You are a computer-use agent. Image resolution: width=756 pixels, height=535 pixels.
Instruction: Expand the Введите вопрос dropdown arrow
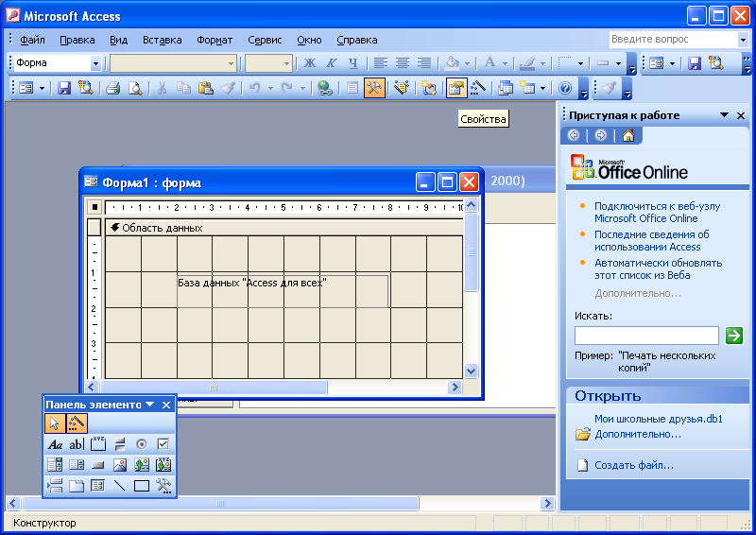(742, 40)
